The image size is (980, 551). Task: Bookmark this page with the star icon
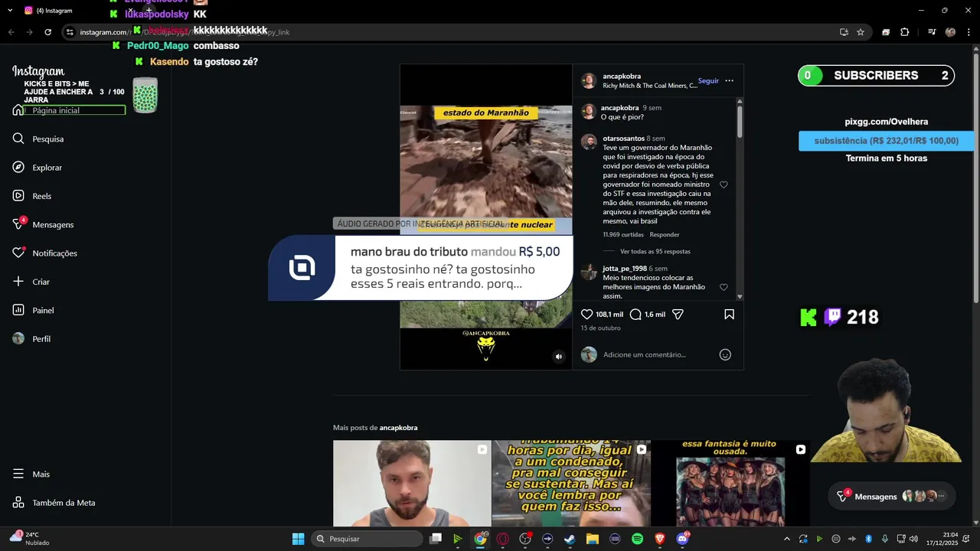point(861,32)
